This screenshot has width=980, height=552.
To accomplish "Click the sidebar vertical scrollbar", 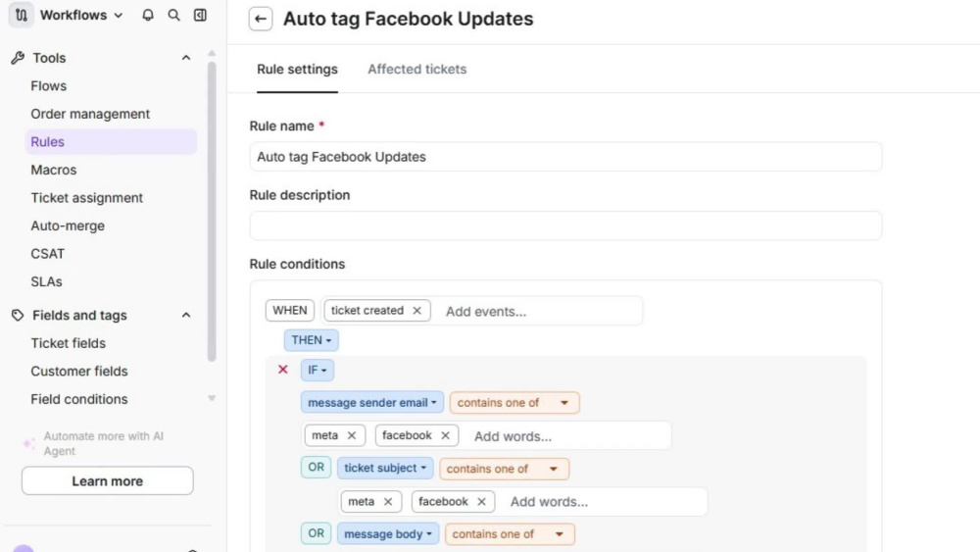I will 212,212.
